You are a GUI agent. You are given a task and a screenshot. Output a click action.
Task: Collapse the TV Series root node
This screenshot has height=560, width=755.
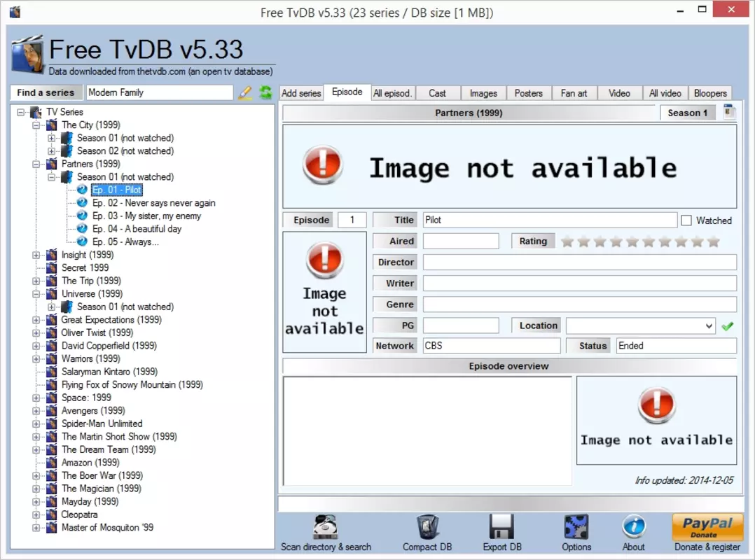tap(21, 112)
